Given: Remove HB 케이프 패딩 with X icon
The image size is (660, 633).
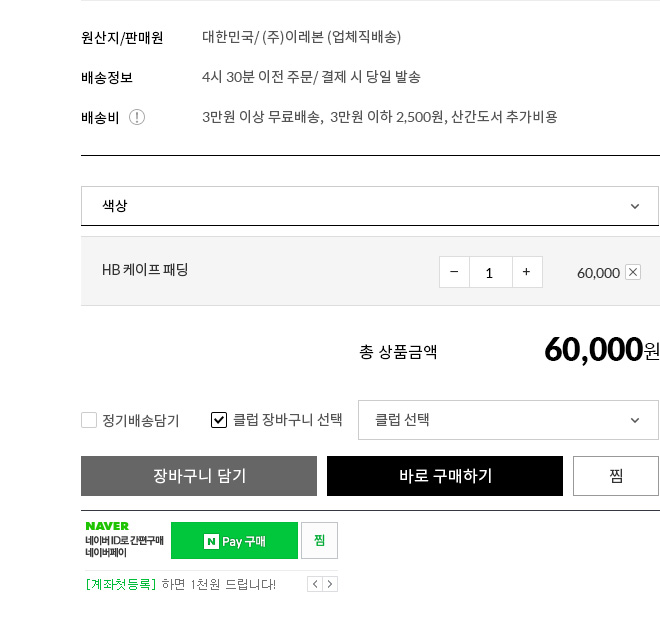Looking at the screenshot, I should click(633, 272).
